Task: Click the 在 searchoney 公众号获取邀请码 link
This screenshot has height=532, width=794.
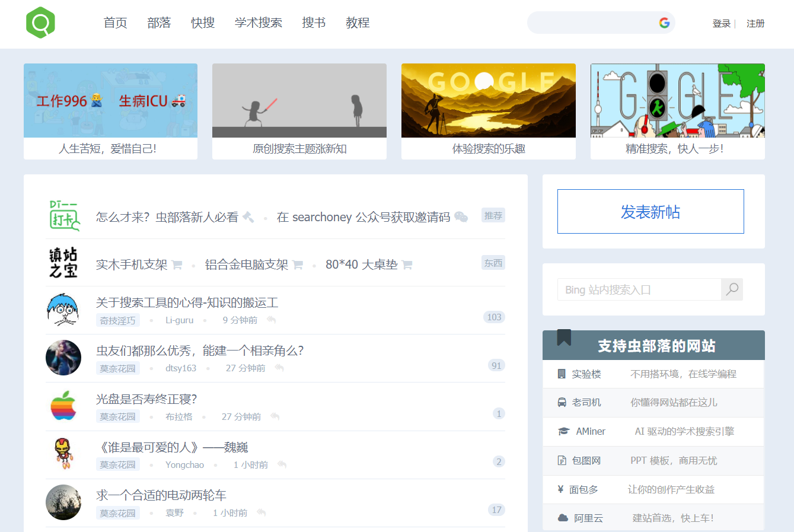Action: coord(363,217)
